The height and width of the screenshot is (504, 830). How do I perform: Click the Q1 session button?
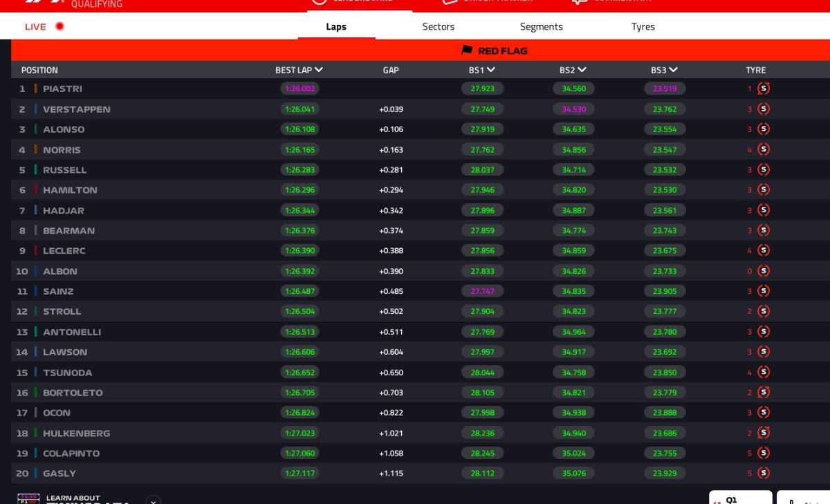pyautogui.click(x=739, y=498)
